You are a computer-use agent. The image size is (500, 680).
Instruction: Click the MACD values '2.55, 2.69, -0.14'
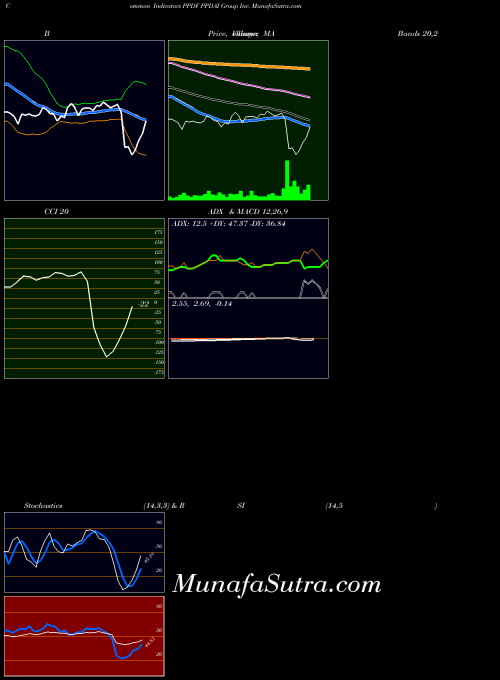point(202,304)
